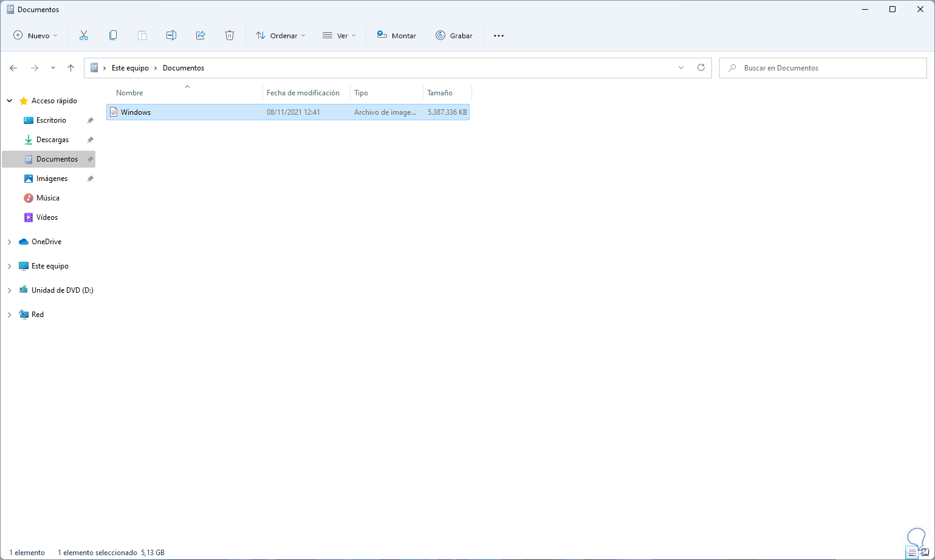Click the 5.387.336 KB size cell
The image size is (935, 560).
point(447,112)
